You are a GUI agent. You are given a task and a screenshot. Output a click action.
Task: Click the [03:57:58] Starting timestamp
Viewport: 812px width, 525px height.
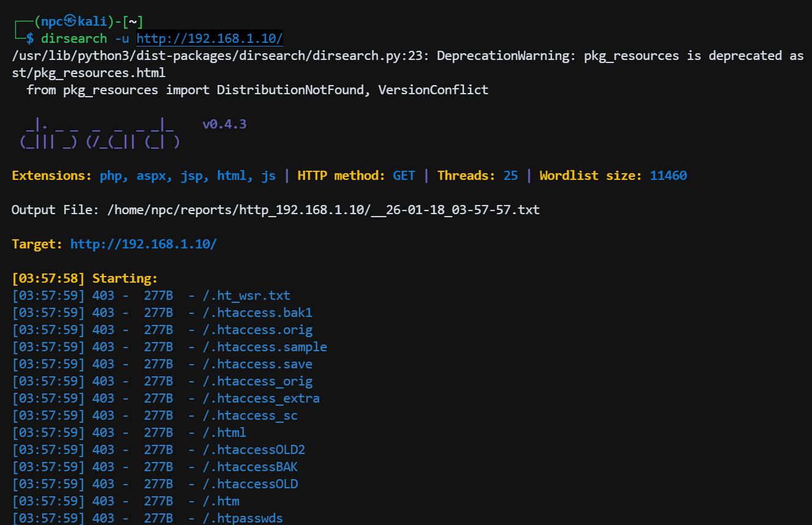(x=48, y=278)
